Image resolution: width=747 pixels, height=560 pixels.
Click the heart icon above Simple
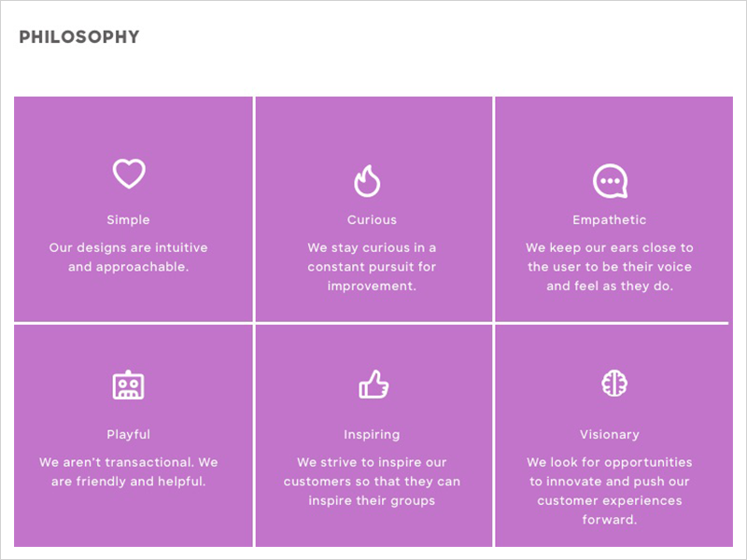tap(129, 174)
